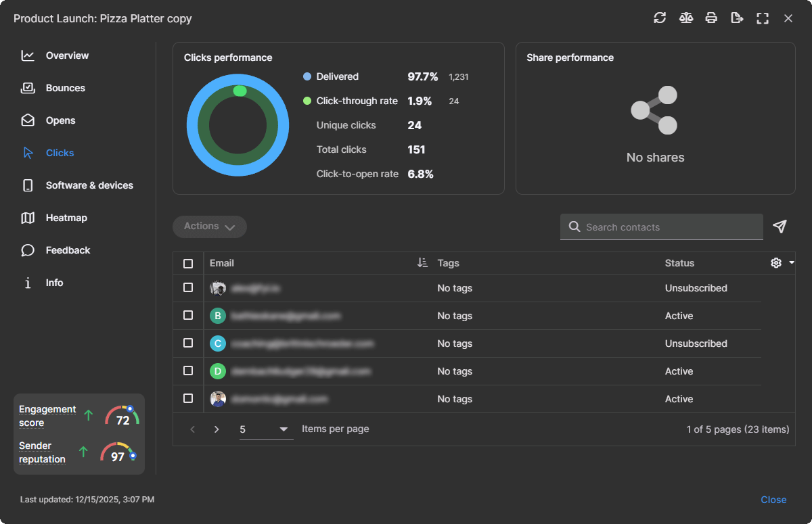
Task: Open the send test email icon near search
Action: click(x=780, y=227)
